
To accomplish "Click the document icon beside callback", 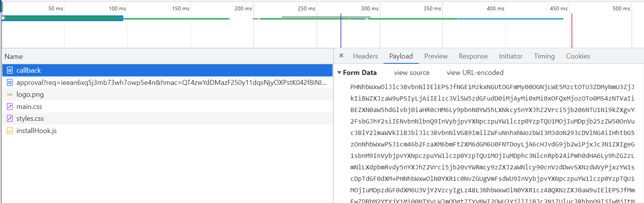I will point(10,70).
